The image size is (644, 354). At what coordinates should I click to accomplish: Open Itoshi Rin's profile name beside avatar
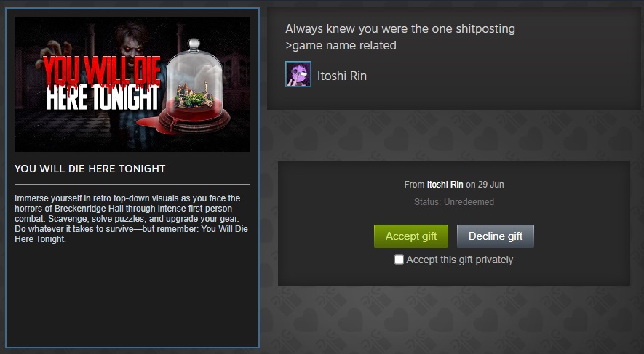tap(342, 76)
